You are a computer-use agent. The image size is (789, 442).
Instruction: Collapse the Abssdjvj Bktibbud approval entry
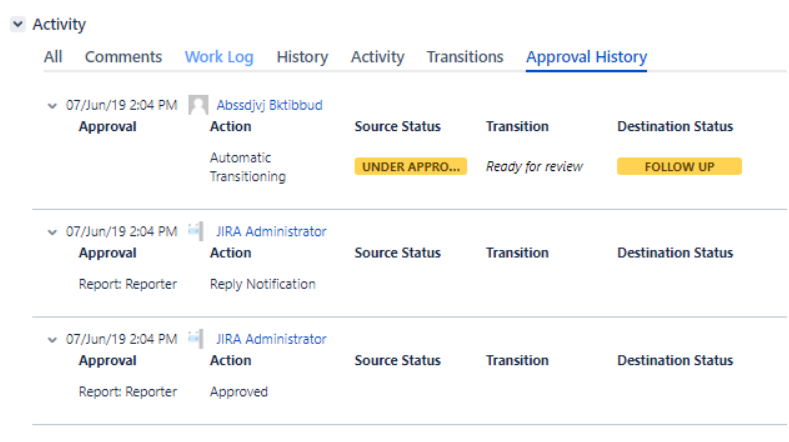pos(52,105)
